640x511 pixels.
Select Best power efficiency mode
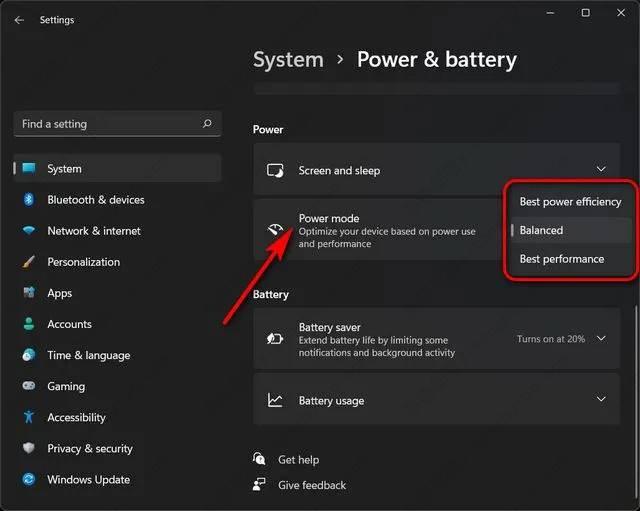(x=570, y=202)
